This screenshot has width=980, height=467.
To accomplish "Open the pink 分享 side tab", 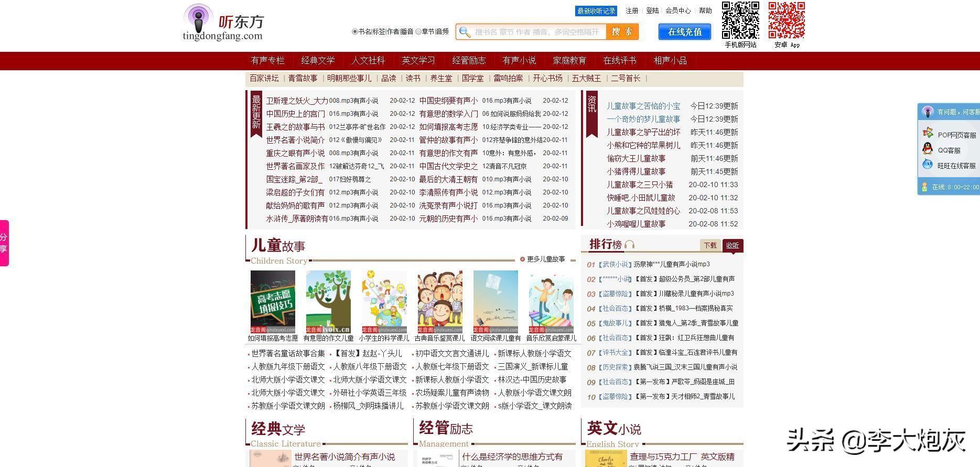I will [x=4, y=243].
